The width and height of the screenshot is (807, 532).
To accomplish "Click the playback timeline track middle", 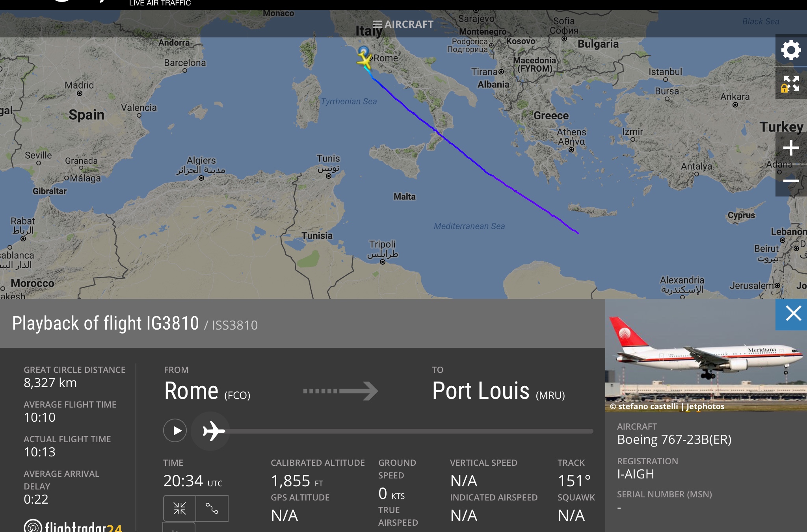I will click(x=410, y=431).
